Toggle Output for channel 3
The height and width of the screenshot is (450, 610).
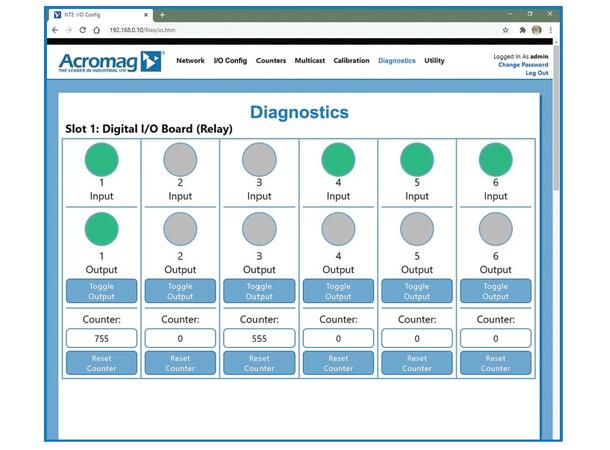point(259,291)
